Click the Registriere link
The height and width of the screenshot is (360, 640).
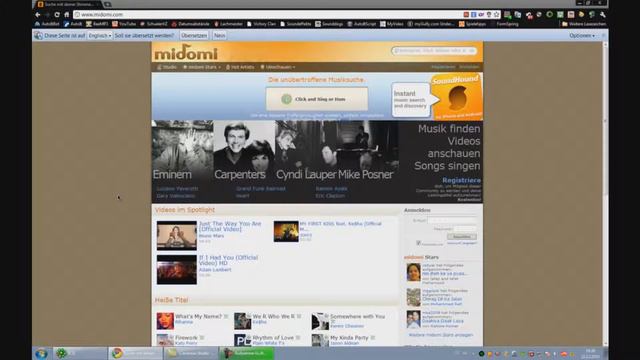point(461,180)
